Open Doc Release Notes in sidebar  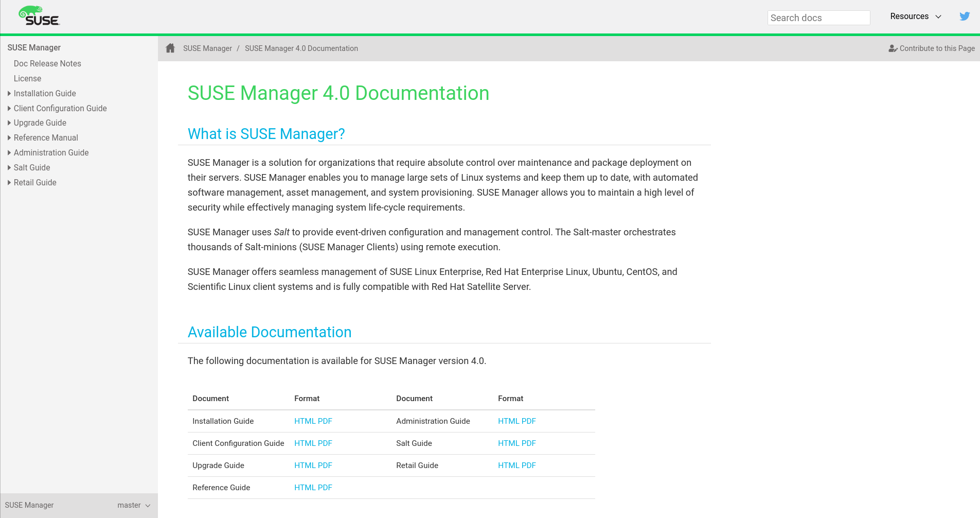[47, 63]
